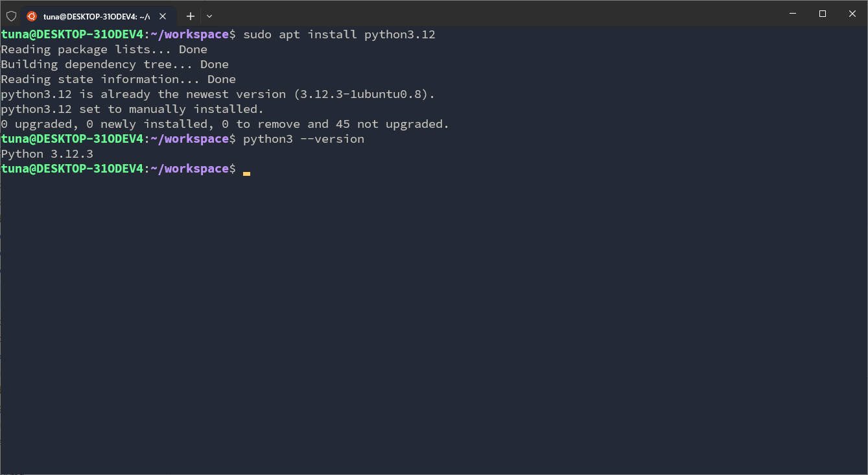Viewport: 868px width, 475px height.
Task: Maximize the terminal window
Action: [823, 14]
